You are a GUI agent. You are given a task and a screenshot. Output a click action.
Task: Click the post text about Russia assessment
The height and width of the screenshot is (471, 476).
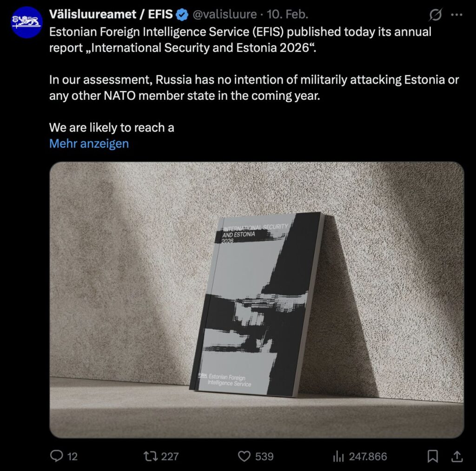coord(254,88)
